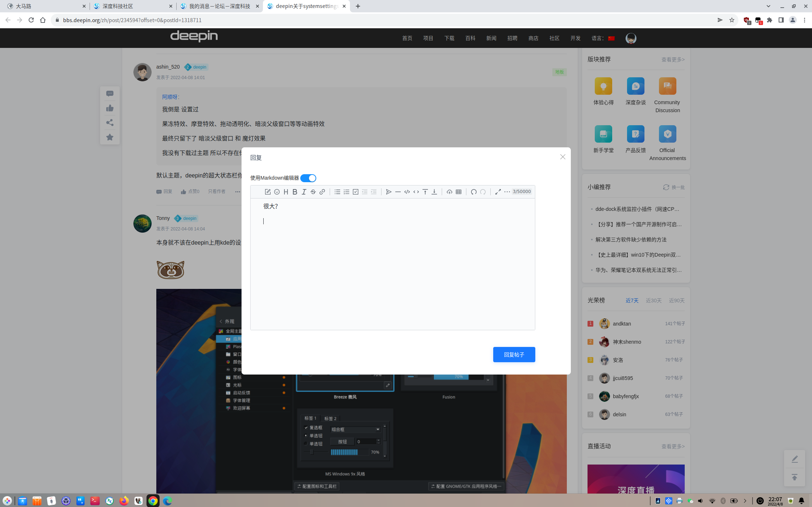Insert an ordered list in the editor
812x507 pixels.
(346, 192)
